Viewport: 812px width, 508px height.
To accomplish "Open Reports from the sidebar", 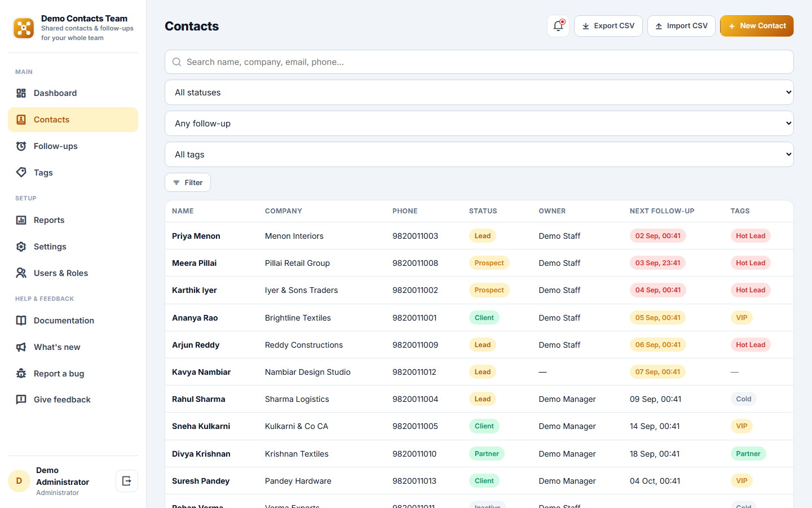I will pos(73,220).
